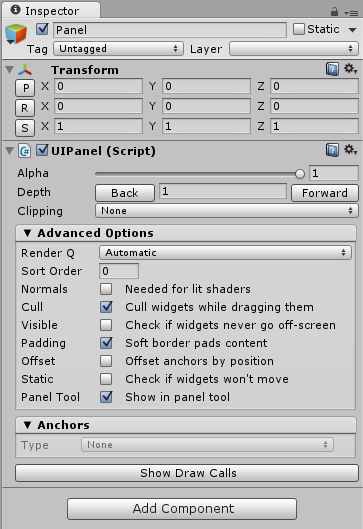
Task: Toggle the Panel object active checkbox
Action: (x=43, y=29)
